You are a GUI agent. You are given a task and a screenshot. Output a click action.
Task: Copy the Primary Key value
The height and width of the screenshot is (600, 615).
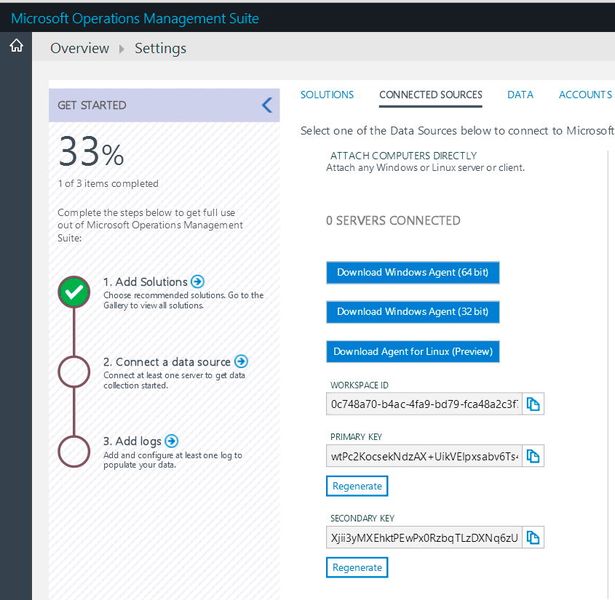coord(533,456)
